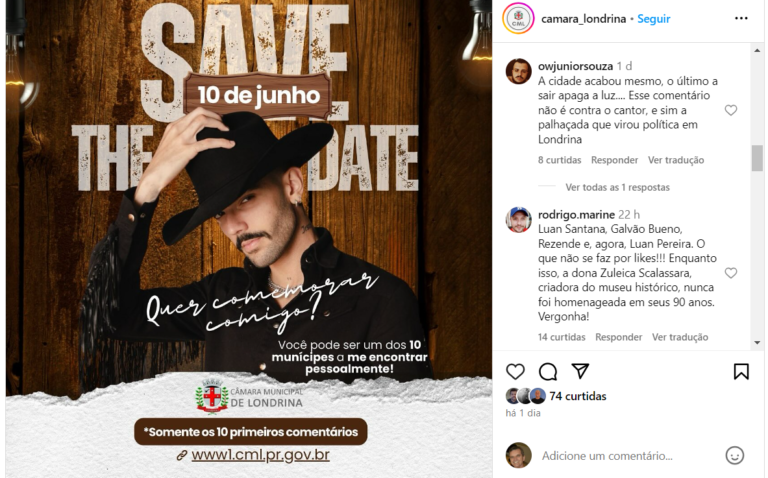
Task: Reply to owjuniorsouza's comment
Action: point(614,160)
